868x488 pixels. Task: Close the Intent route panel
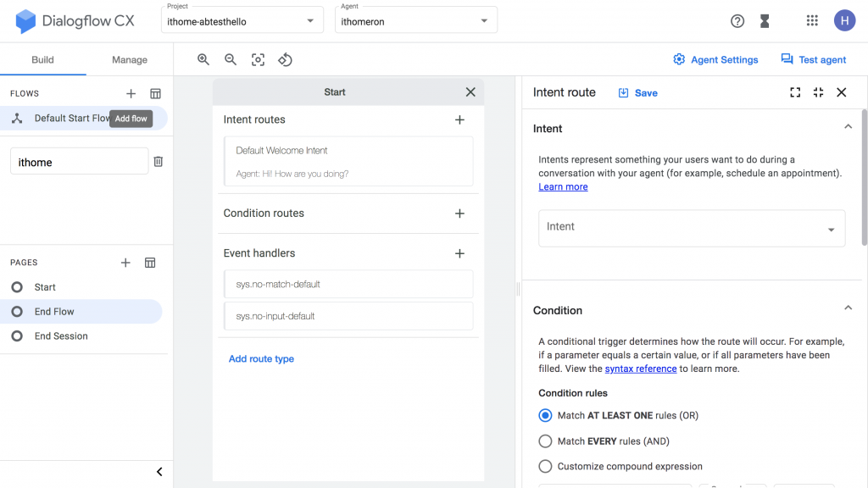click(x=842, y=92)
